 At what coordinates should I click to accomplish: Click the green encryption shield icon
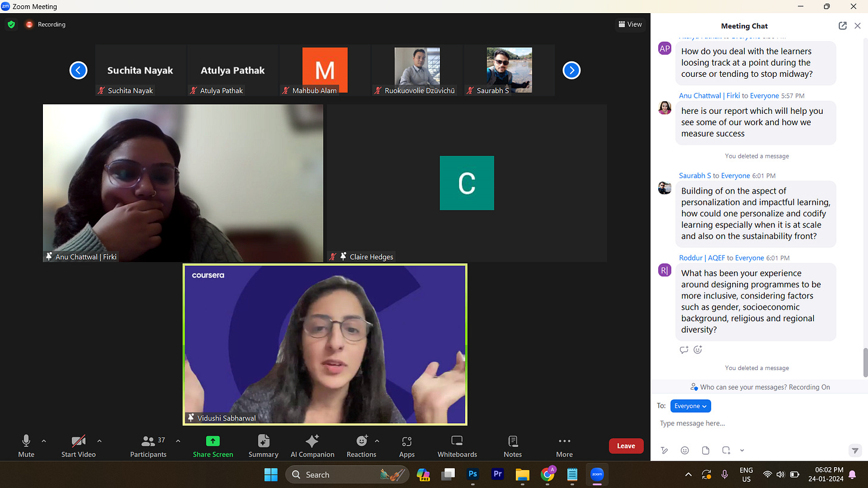pyautogui.click(x=11, y=24)
